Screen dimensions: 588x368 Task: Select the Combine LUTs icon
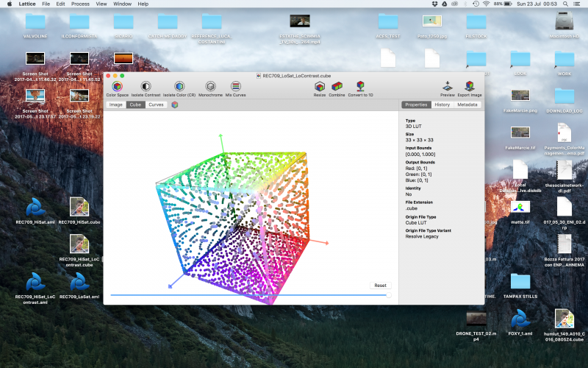(x=337, y=87)
